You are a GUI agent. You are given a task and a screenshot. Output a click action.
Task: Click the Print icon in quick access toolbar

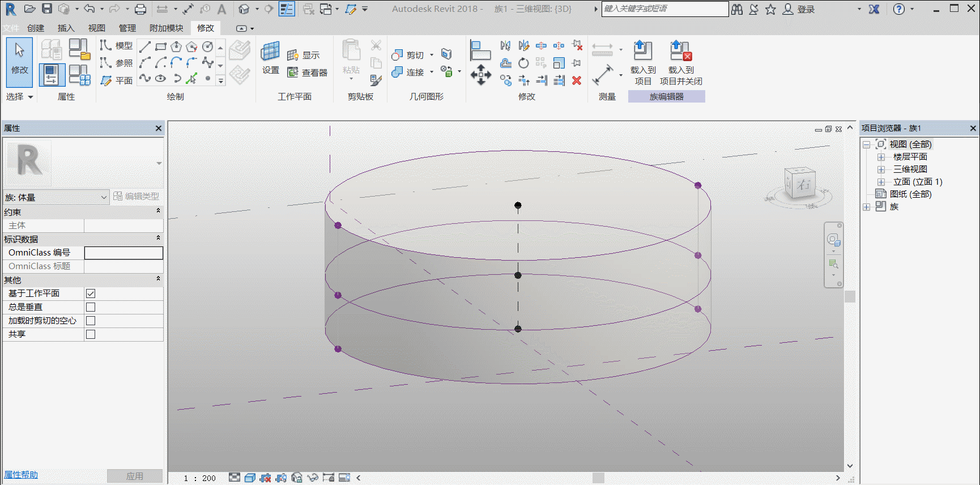[140, 9]
